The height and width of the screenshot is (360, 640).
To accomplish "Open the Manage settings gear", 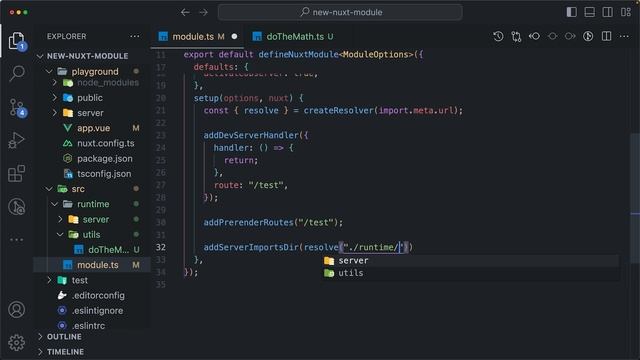I will point(17,342).
